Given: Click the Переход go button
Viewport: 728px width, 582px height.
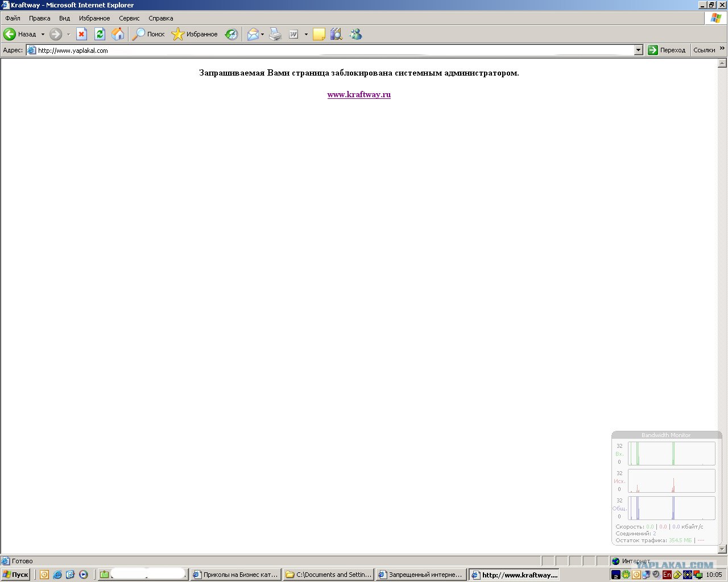Looking at the screenshot, I should click(x=667, y=50).
